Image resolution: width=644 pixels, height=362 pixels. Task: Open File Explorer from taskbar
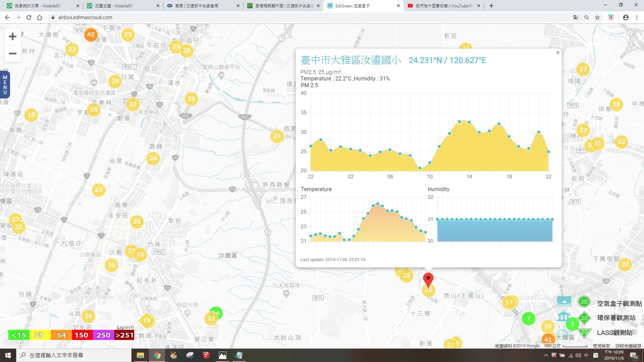[x=140, y=355]
